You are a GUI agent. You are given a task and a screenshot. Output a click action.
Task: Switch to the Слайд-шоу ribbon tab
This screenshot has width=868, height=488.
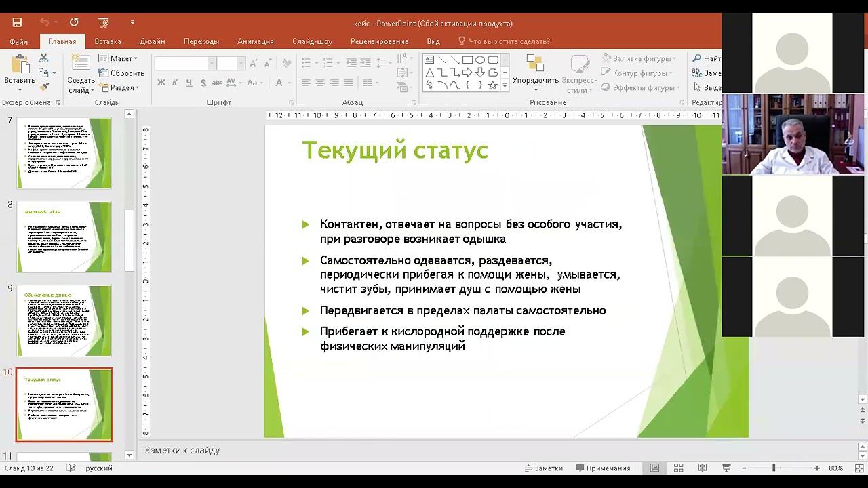(312, 41)
